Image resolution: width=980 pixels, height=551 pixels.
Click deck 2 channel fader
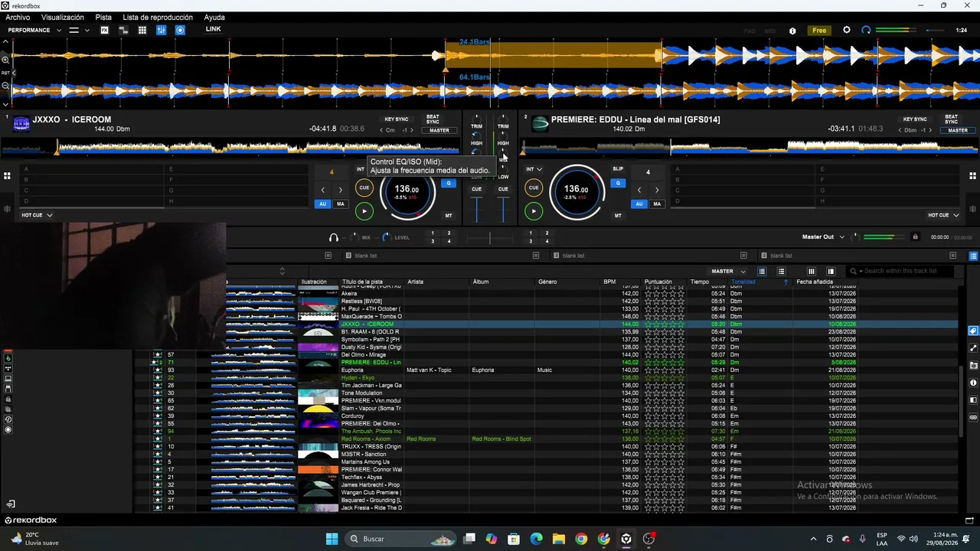(503, 209)
